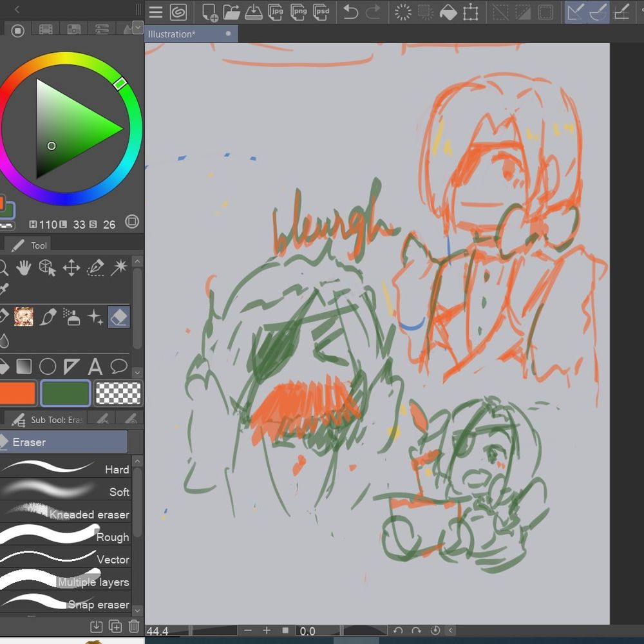Select the Zoom magnifier tool

(5, 268)
